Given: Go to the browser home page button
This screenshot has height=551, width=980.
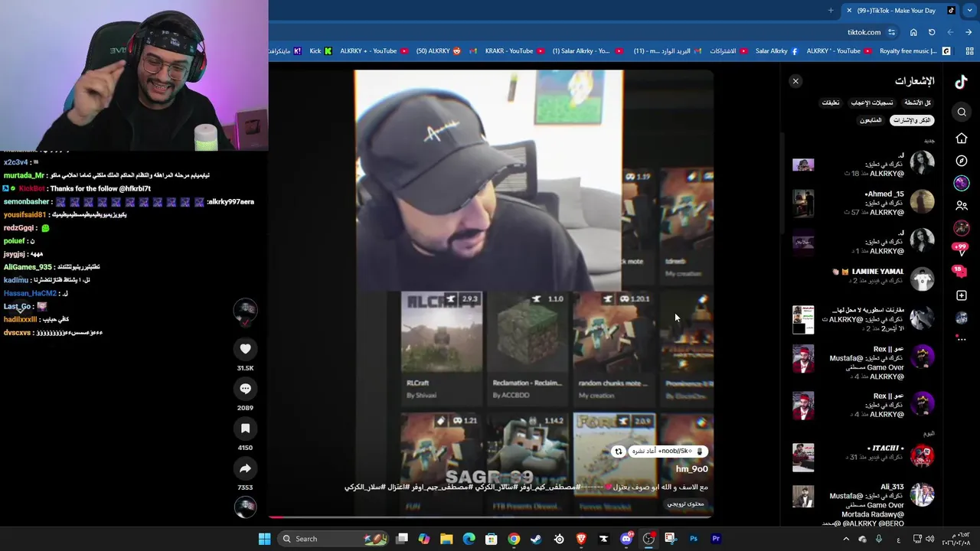Looking at the screenshot, I should coord(913,32).
